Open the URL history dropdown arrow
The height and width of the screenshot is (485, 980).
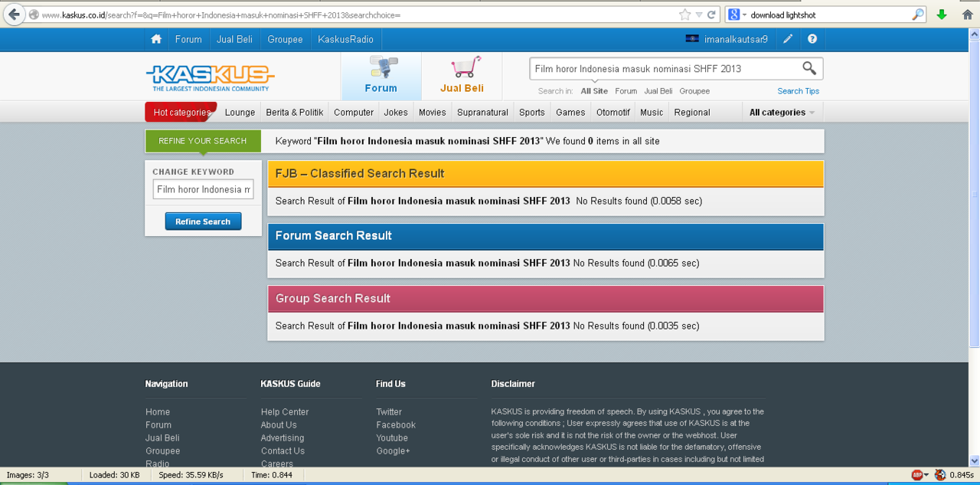[699, 15]
